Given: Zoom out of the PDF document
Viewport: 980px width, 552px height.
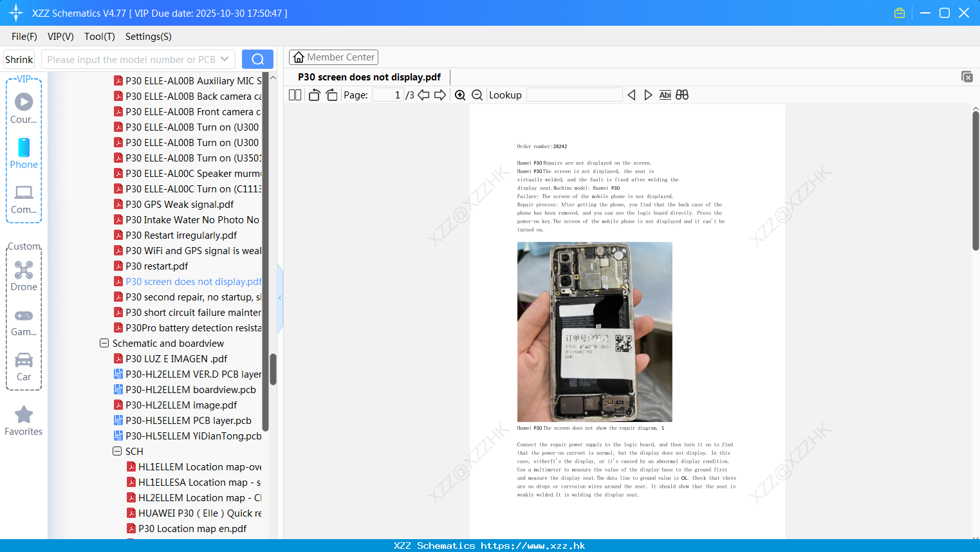Looking at the screenshot, I should pos(477,95).
